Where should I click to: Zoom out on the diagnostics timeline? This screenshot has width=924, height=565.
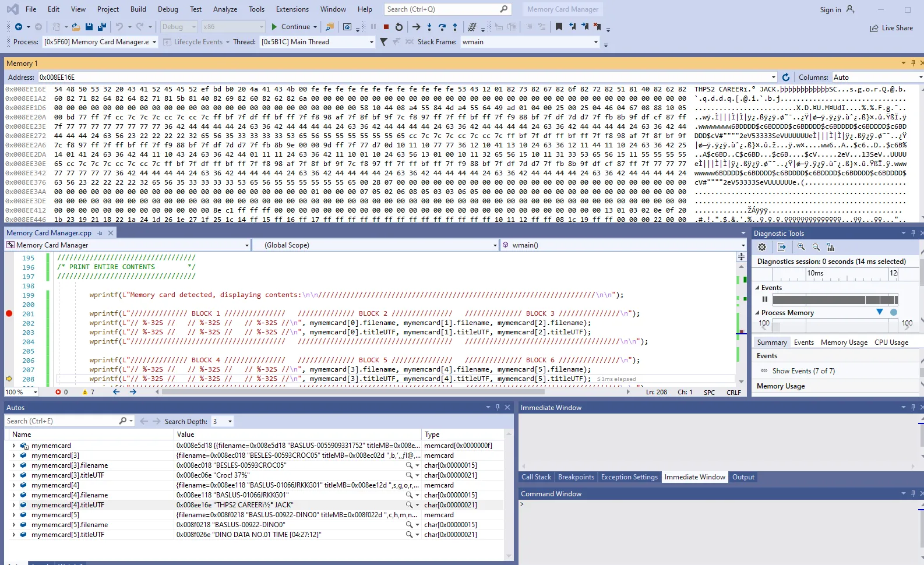click(x=816, y=247)
